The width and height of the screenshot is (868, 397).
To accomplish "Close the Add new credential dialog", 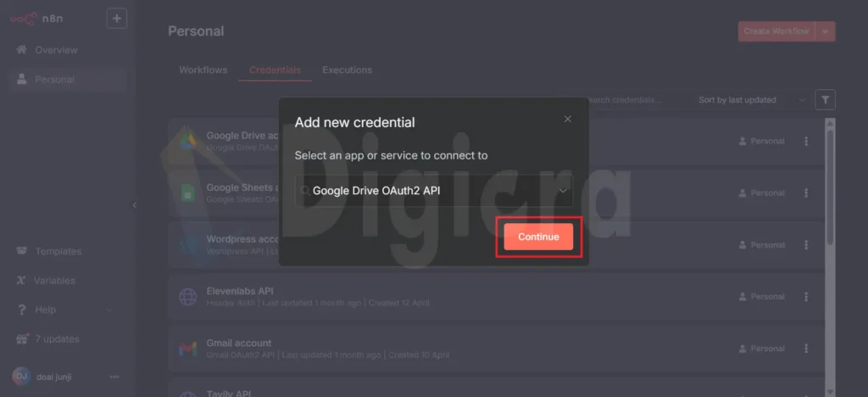I will click(x=567, y=119).
